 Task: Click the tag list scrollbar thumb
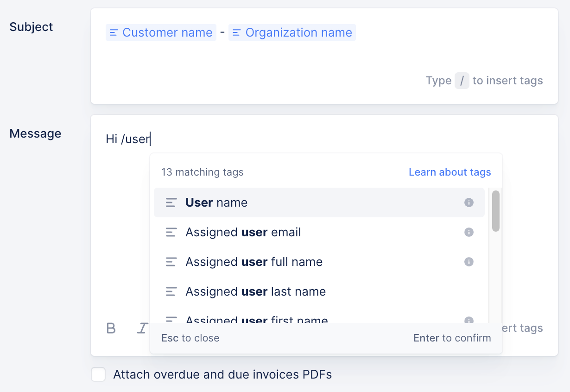496,211
